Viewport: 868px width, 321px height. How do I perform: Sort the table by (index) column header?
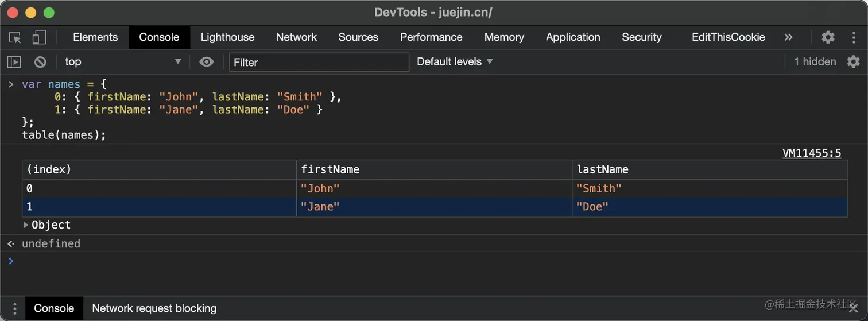[x=159, y=169]
